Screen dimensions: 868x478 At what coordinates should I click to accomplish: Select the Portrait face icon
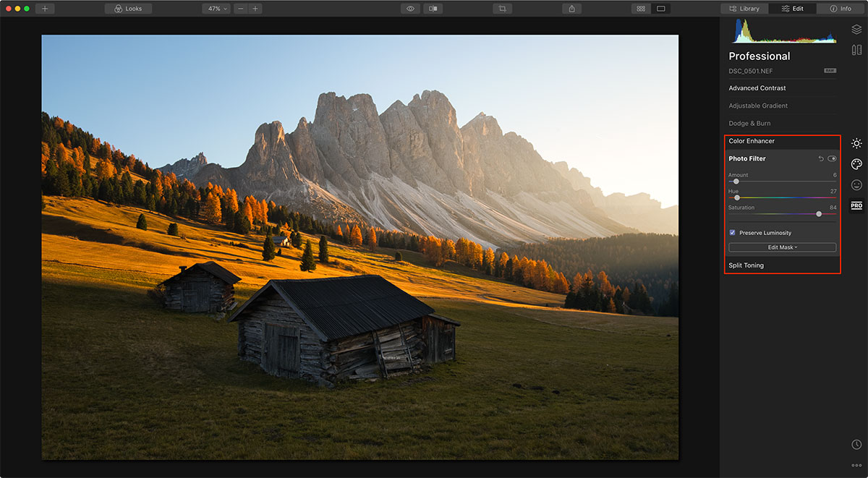point(856,185)
